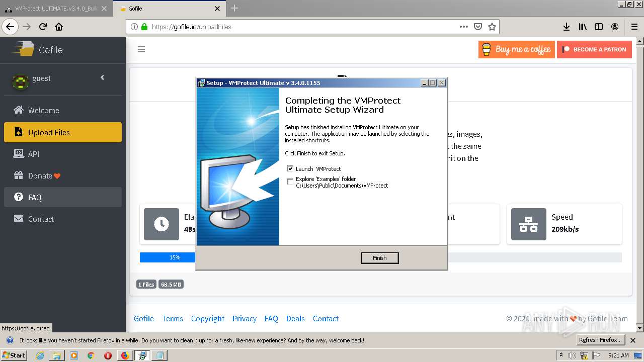Click the Become a Patron button
The image size is (644, 362).
[x=594, y=49]
